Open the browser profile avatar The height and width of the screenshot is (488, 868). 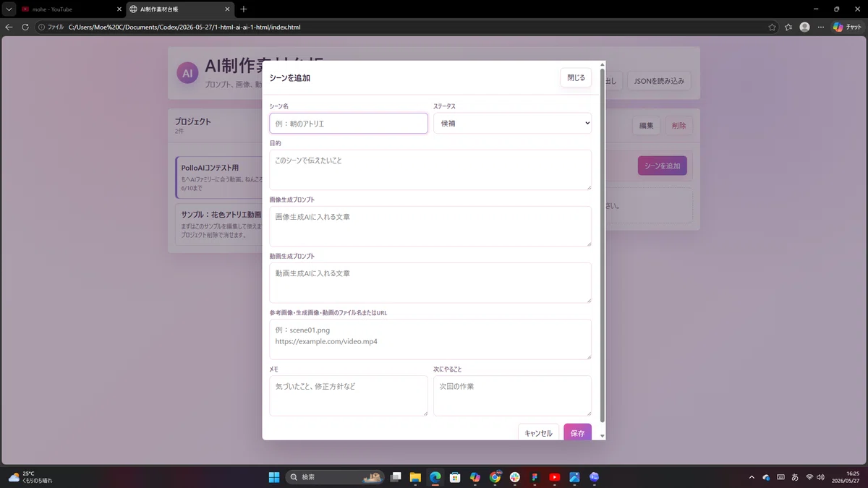click(804, 27)
